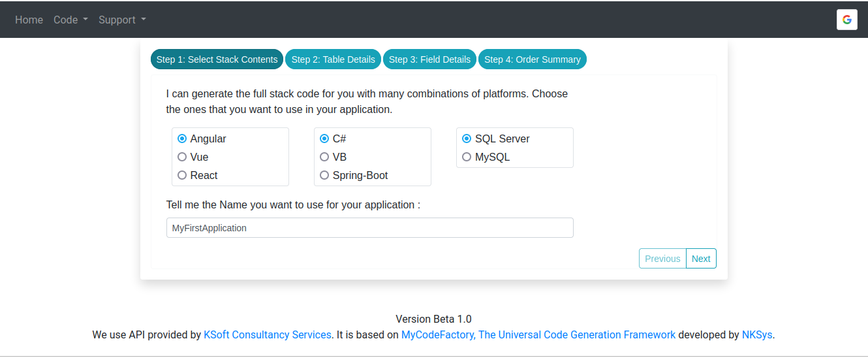Click the Next button

pos(701,259)
